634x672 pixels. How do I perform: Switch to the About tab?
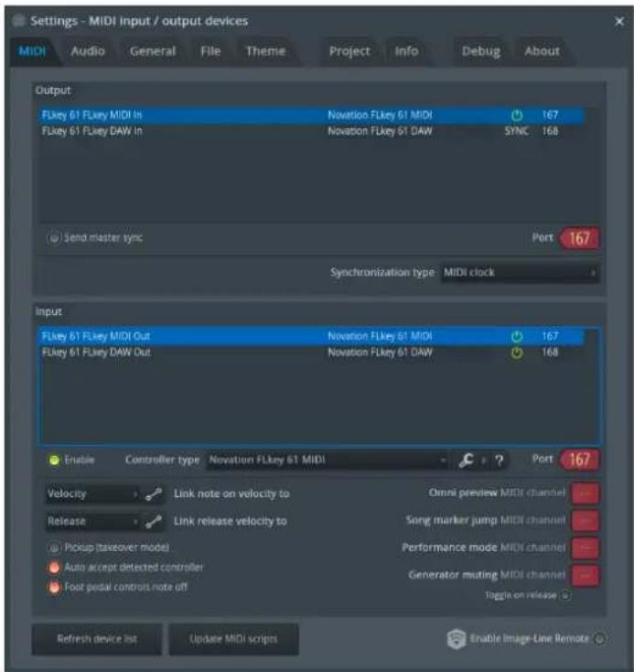pyautogui.click(x=543, y=51)
